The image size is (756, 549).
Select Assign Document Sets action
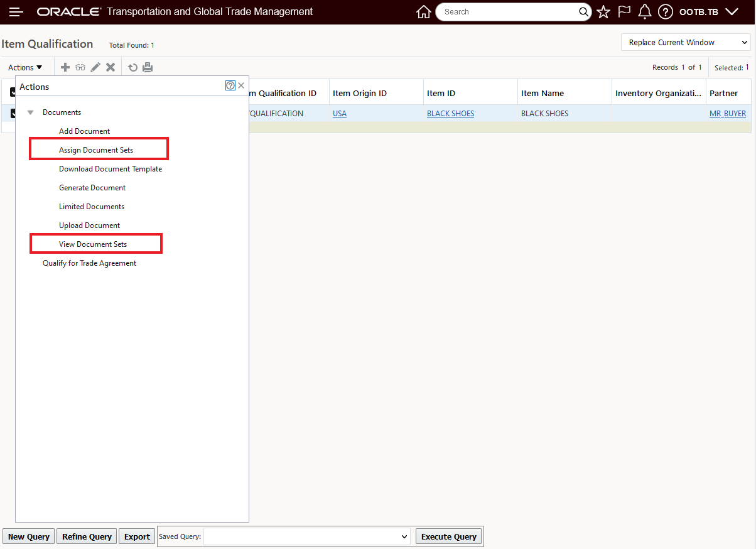coord(96,150)
